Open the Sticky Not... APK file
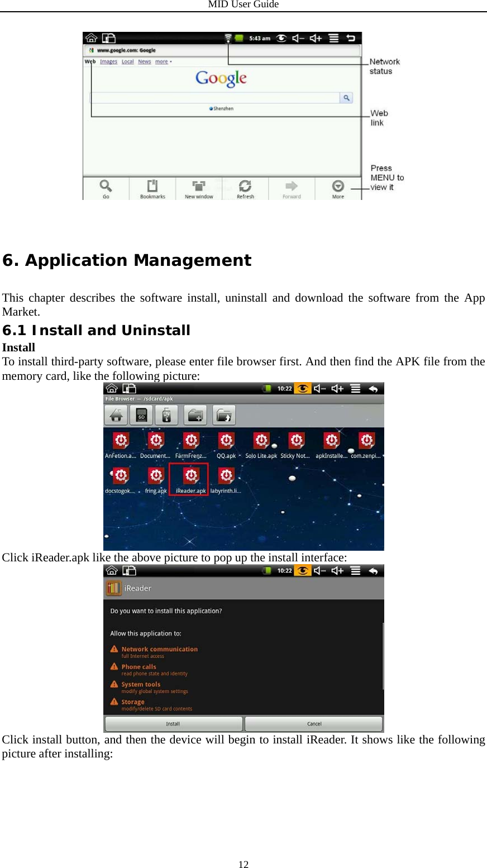This screenshot has width=487, height=868. pos(295,445)
